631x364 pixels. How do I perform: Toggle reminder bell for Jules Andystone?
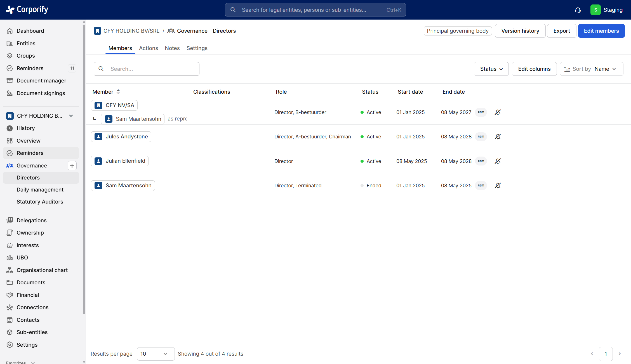click(498, 137)
